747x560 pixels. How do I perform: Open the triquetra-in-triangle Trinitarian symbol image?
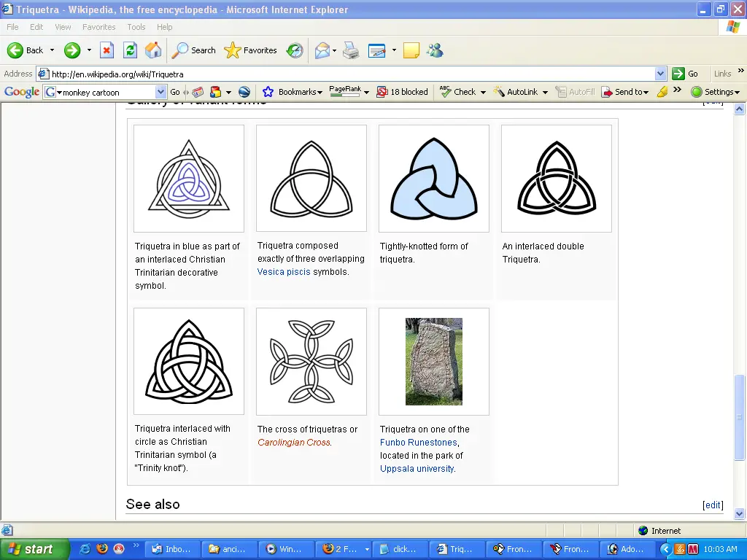click(x=189, y=179)
